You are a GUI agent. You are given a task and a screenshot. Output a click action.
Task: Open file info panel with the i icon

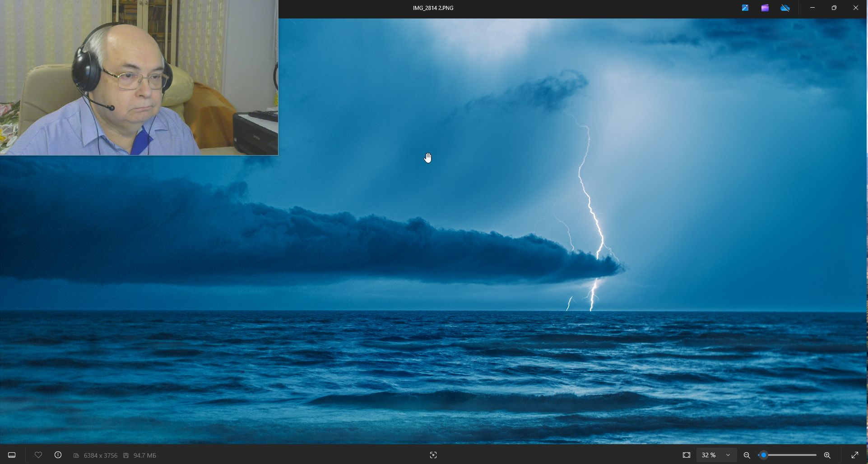click(58, 455)
